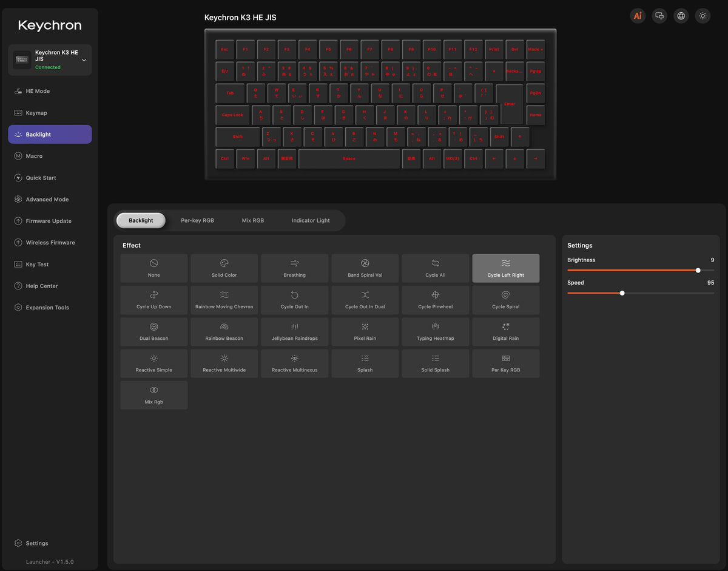Choose the Dual Beacon effect
This screenshot has width=728, height=571.
(x=154, y=331)
